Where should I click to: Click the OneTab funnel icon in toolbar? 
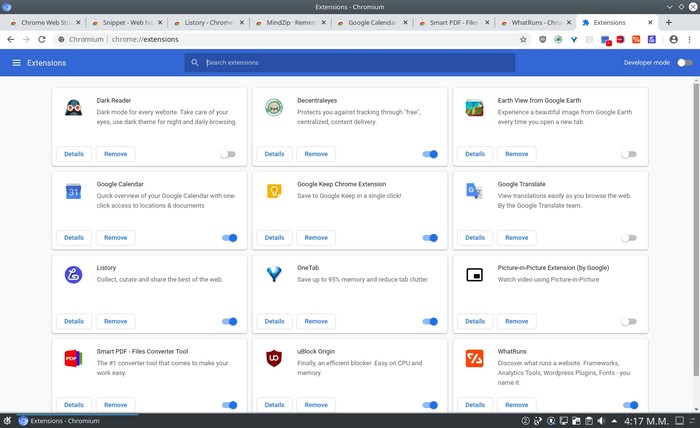click(x=574, y=39)
